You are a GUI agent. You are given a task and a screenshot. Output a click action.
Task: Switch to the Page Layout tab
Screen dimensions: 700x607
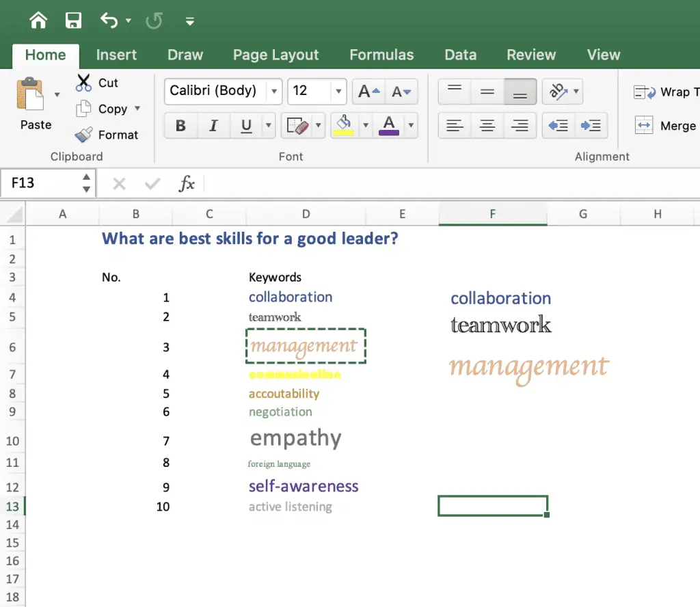click(276, 55)
